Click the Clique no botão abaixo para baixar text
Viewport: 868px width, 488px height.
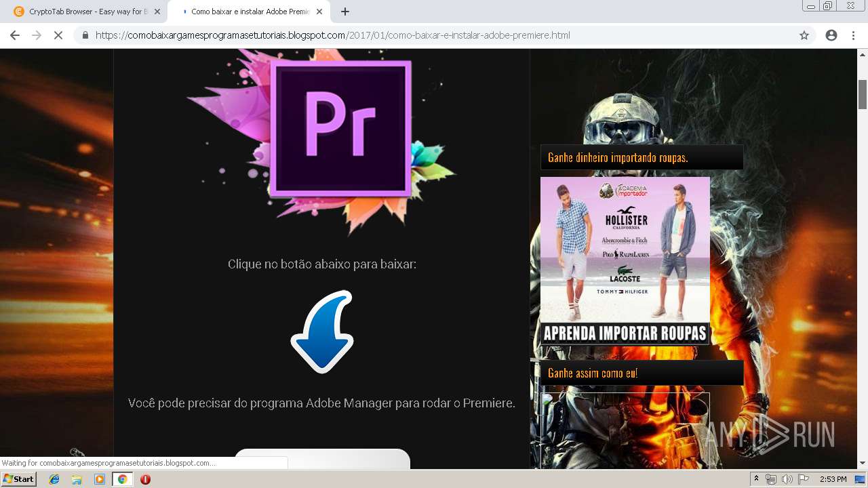pyautogui.click(x=322, y=264)
